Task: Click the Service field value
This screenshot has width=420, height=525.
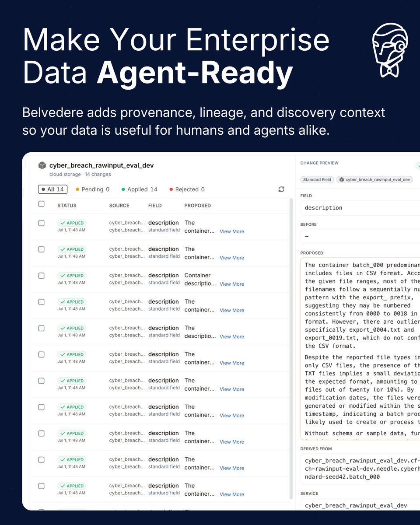Action: click(360, 505)
